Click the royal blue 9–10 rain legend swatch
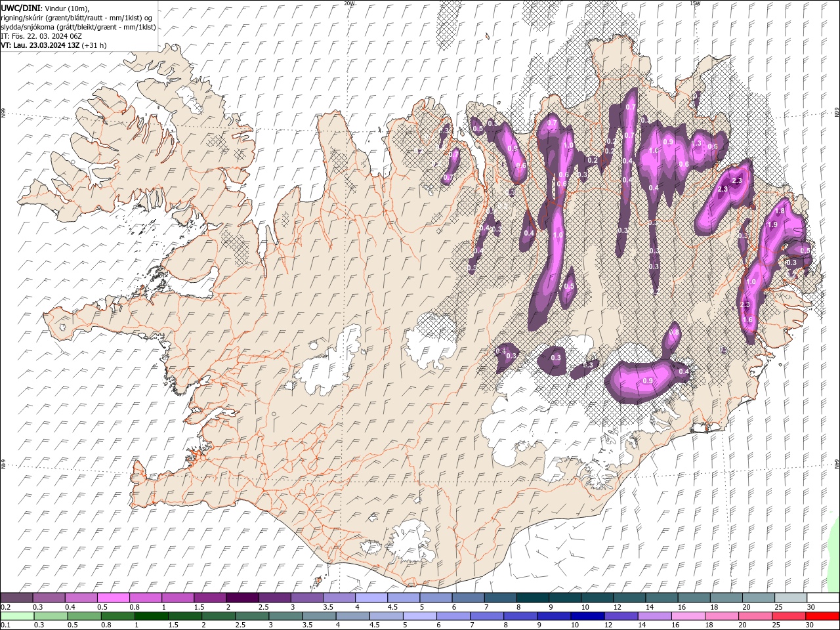 pyautogui.click(x=554, y=616)
